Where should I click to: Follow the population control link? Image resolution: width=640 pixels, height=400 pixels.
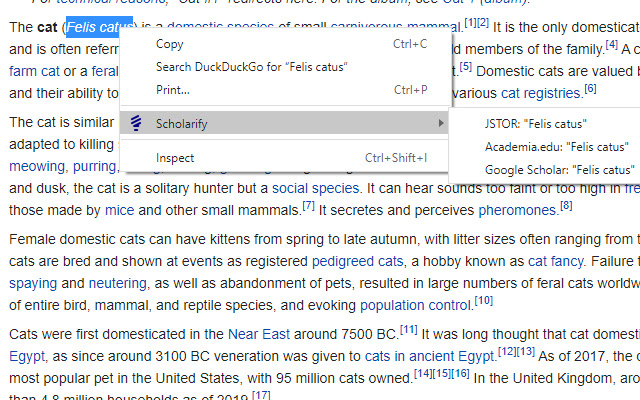416,305
